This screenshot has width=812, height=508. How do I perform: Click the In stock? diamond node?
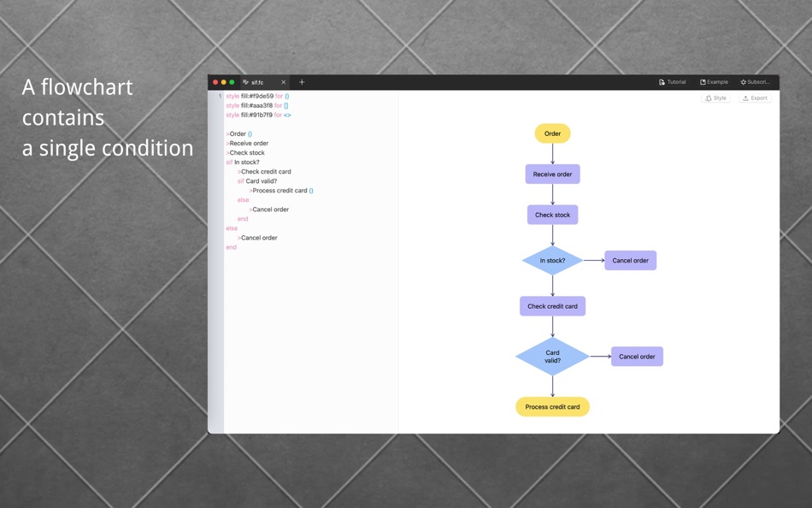pos(552,260)
